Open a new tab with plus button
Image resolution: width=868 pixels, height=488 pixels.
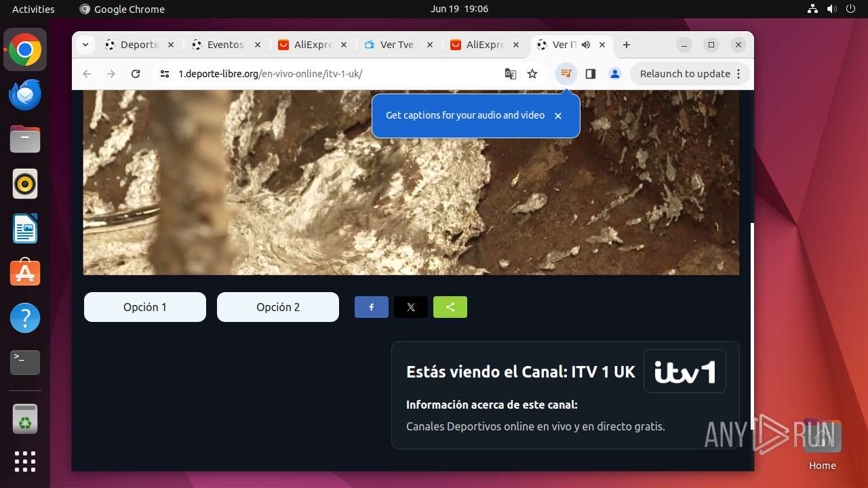click(x=627, y=45)
